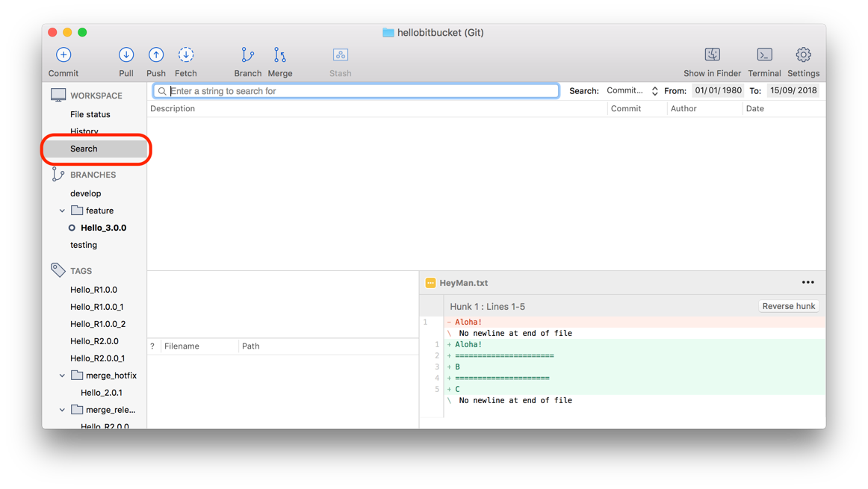
Task: Click the Stash toolbar icon
Action: [341, 54]
